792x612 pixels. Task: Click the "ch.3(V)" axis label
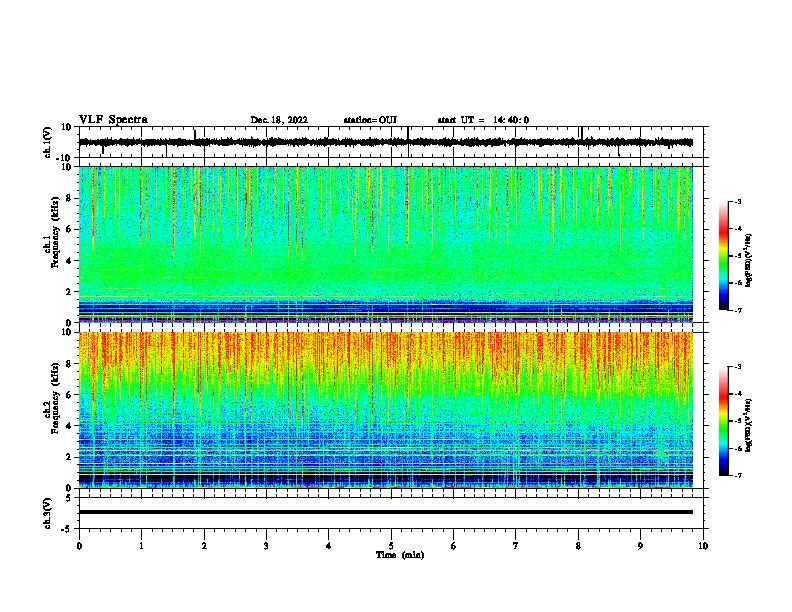pos(47,513)
